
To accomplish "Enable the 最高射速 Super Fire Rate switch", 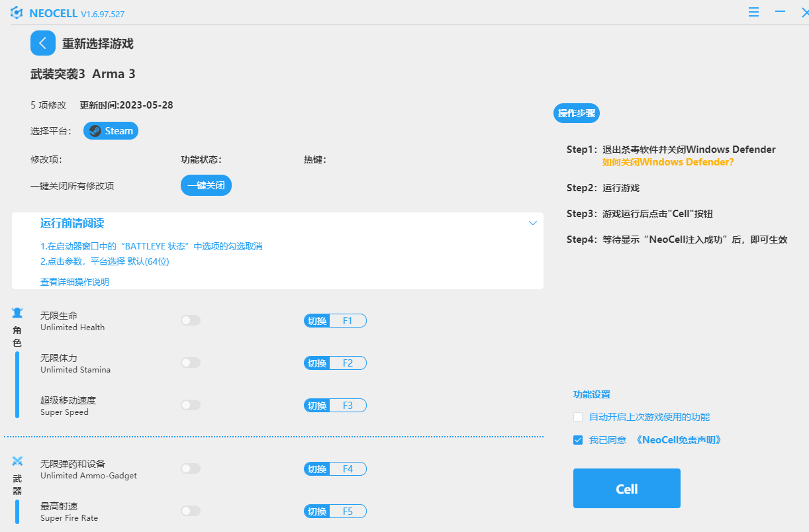I will click(x=191, y=511).
